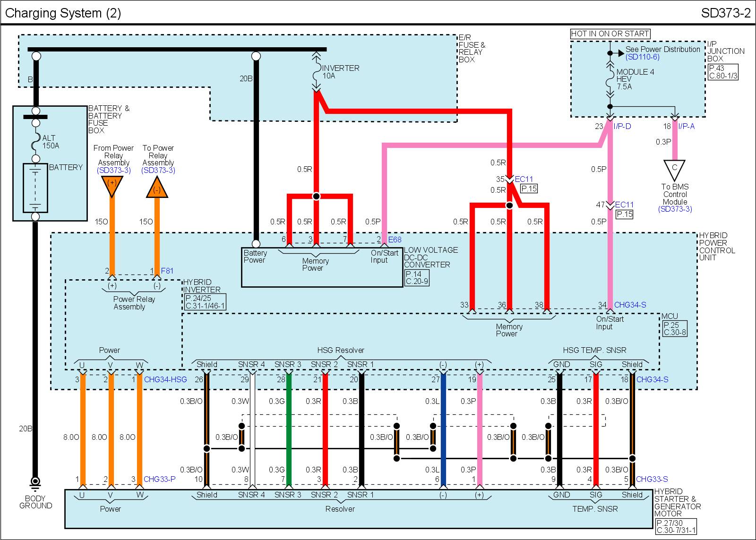756x540 pixels.
Task: Open the F81 connector link
Action: click(x=167, y=271)
